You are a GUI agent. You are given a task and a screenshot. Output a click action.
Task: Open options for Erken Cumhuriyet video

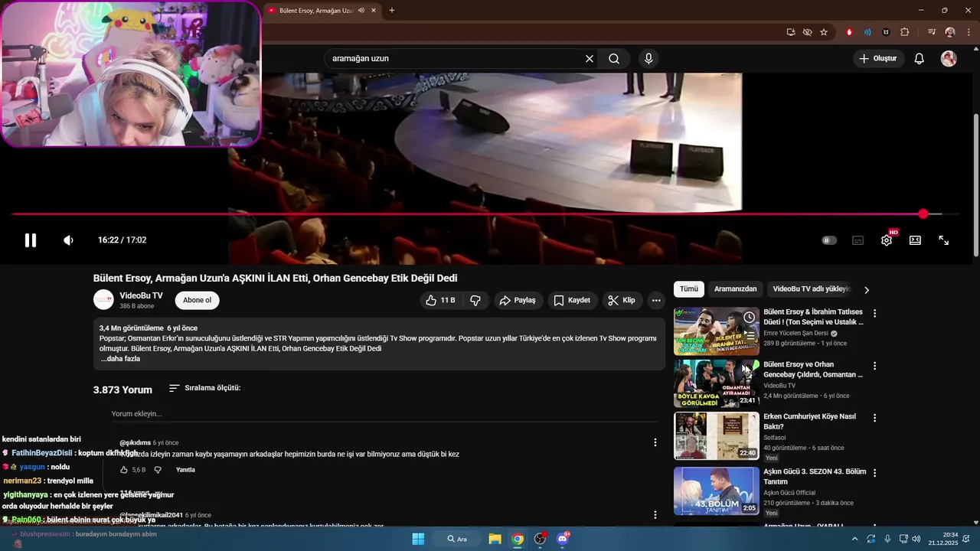[874, 418]
